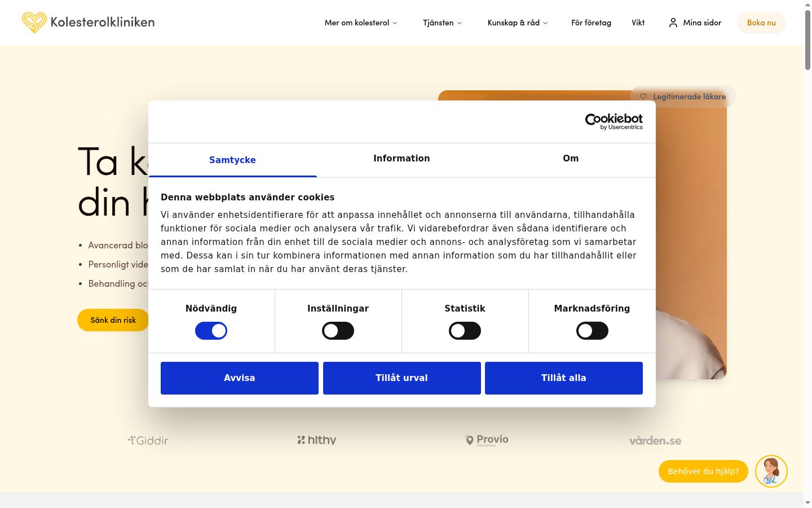Click the hlthy partner logo
The width and height of the screenshot is (812, 508).
pyautogui.click(x=317, y=440)
